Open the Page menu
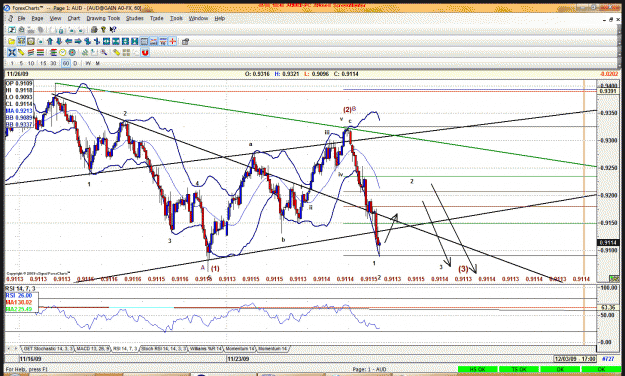 click(37, 18)
